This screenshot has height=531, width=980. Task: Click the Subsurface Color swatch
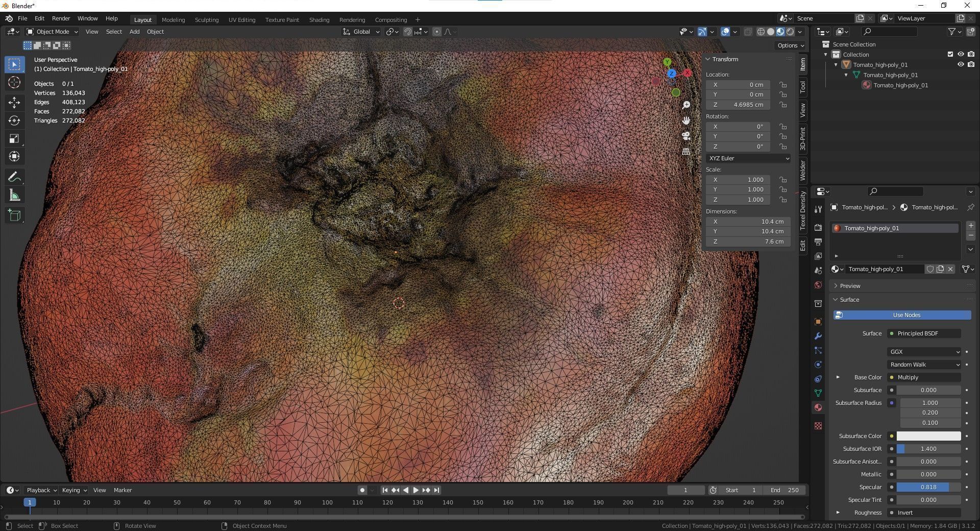928,436
